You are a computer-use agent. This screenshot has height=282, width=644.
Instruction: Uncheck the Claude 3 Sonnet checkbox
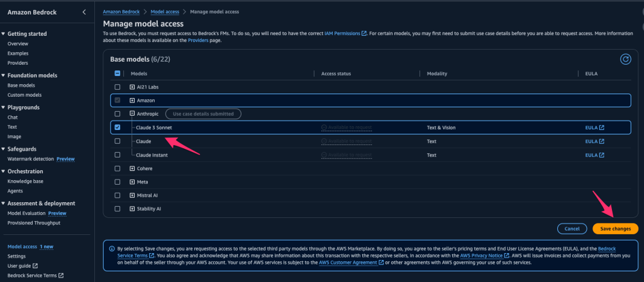point(118,127)
